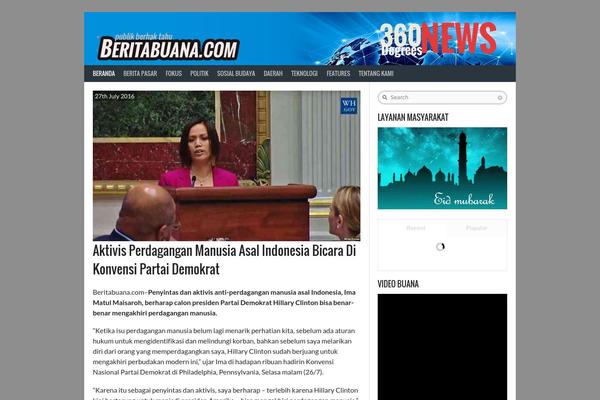Open the Eid Mubarak banner image
The width and height of the screenshot is (600, 400).
[x=442, y=168]
